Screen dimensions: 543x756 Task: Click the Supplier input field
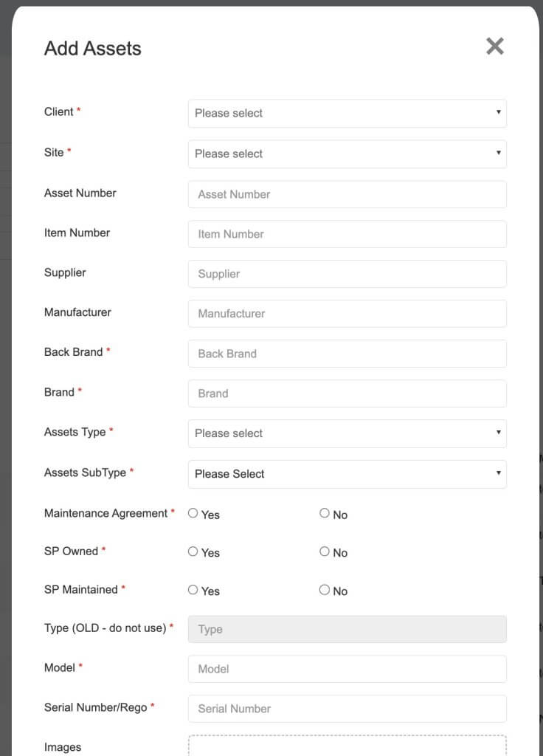(347, 274)
